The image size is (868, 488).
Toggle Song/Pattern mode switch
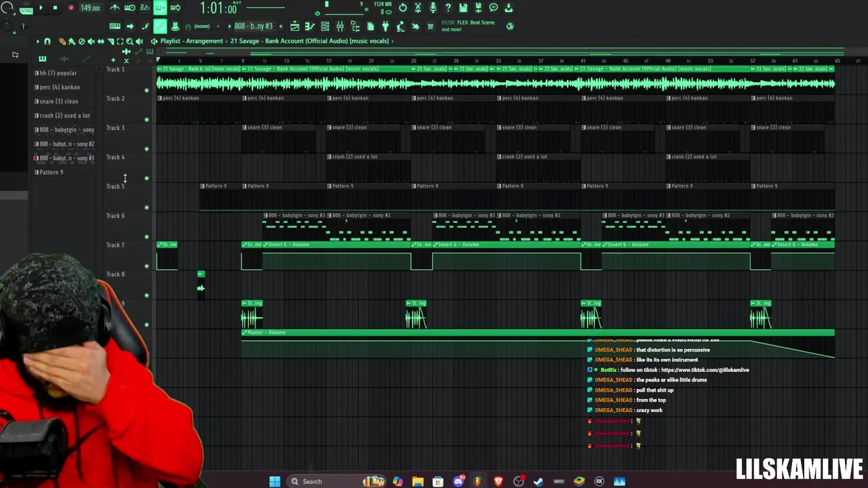[x=26, y=9]
